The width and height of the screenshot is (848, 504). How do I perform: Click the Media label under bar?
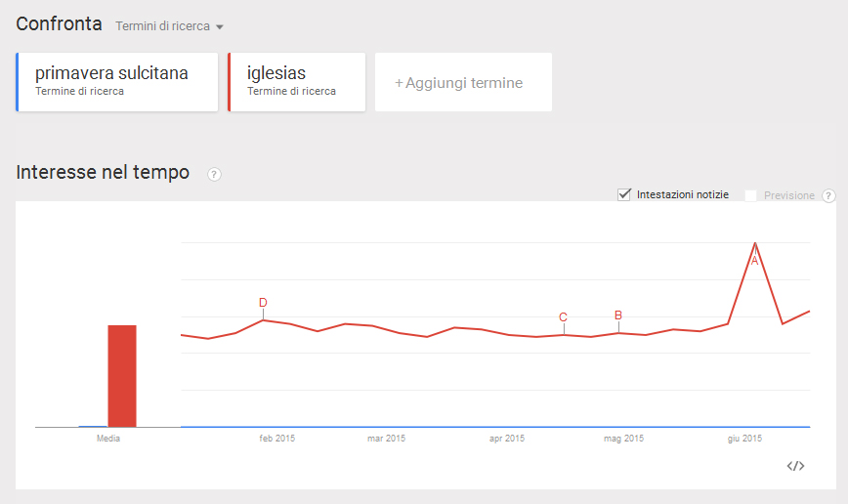pyautogui.click(x=108, y=439)
